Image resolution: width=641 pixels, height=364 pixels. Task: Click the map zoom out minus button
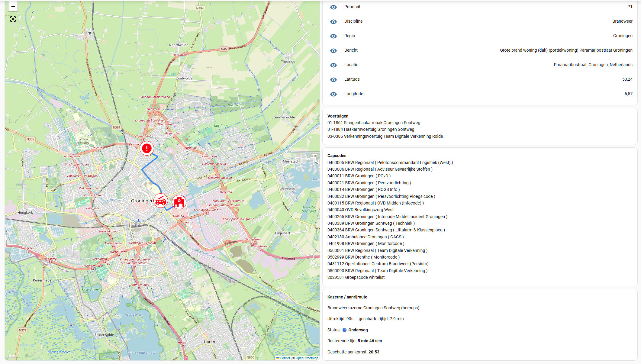13,7
